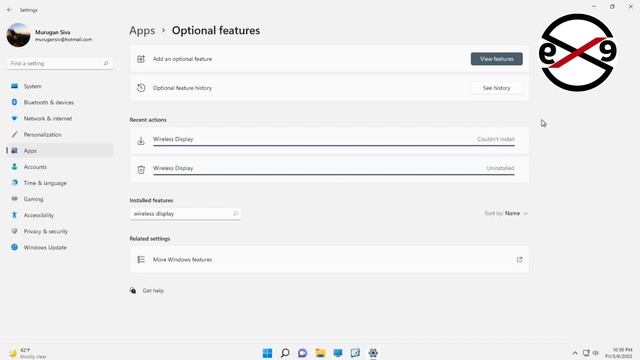Open the Windows Start button
640x360 pixels.
[267, 353]
